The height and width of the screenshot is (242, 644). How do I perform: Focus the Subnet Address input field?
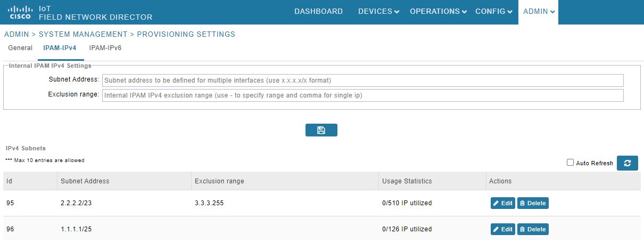point(362,80)
